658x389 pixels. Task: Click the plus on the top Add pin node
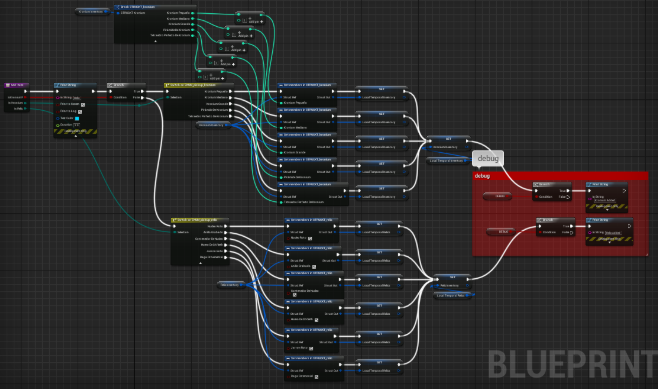pos(261,21)
